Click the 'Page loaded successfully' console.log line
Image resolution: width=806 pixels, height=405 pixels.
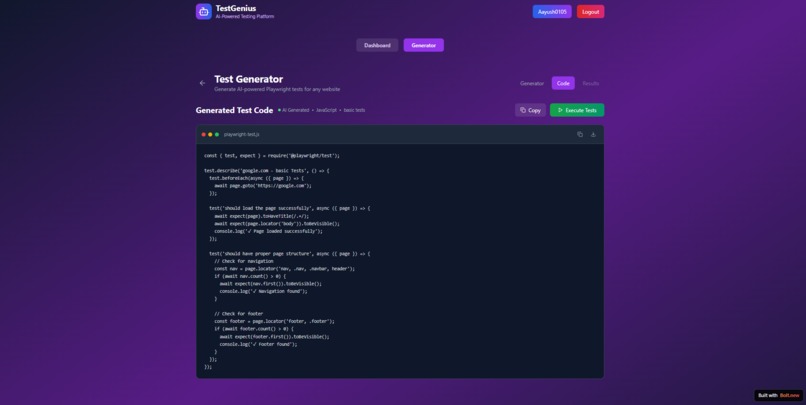(x=268, y=231)
